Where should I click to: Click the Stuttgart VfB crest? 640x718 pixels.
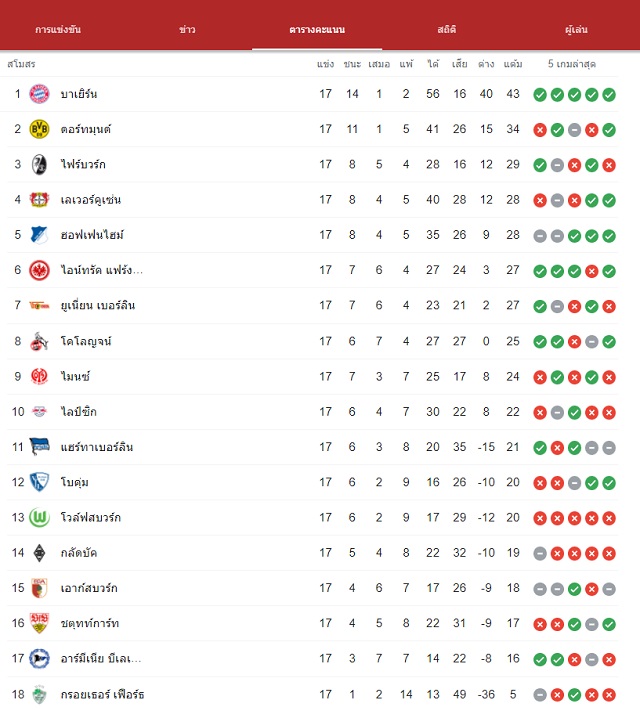click(39, 623)
